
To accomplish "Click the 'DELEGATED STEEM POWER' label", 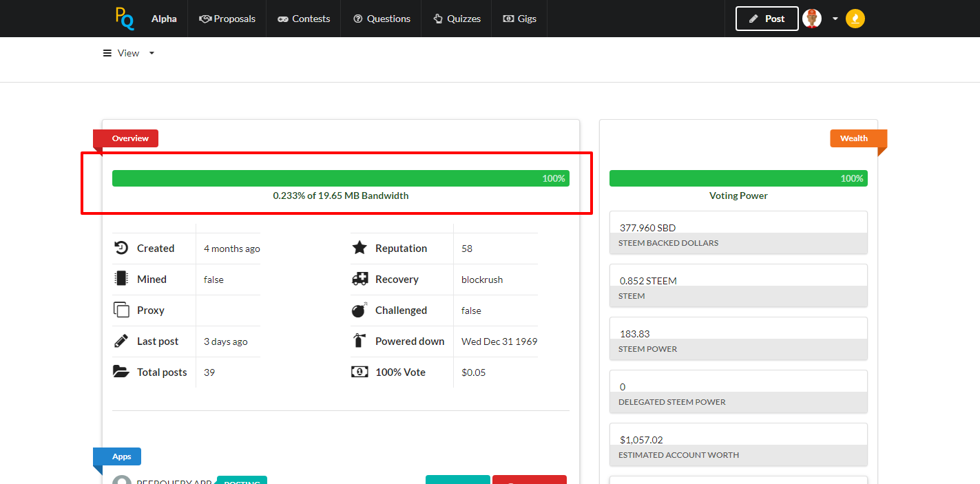I will 672,402.
